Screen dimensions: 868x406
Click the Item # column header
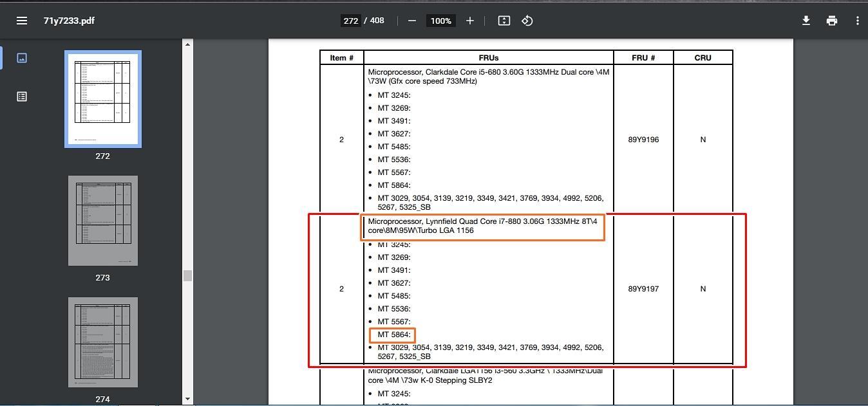click(341, 58)
